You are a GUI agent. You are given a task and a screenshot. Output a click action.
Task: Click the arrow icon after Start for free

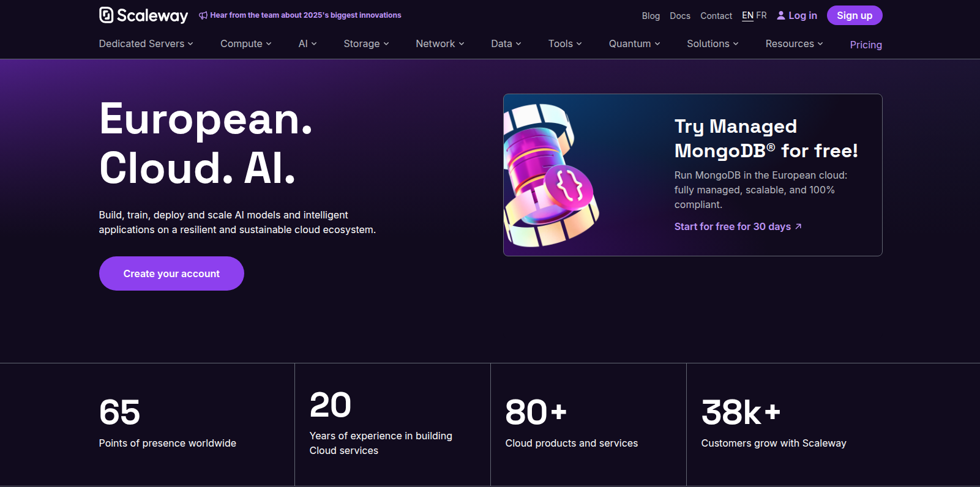click(798, 226)
